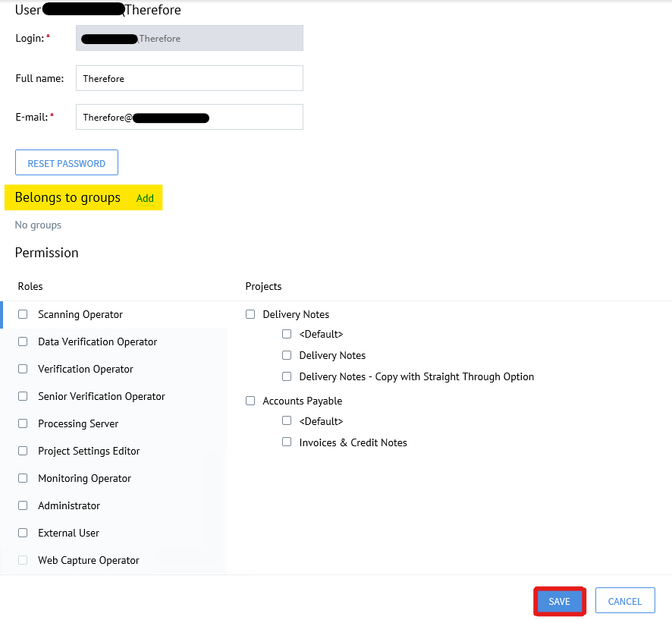Toggle the Web Capture Operator checkbox
The width and height of the screenshot is (672, 620).
tap(23, 560)
